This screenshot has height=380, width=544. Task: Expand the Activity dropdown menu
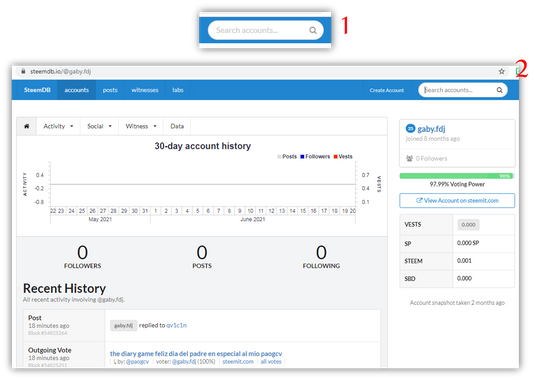tap(58, 126)
